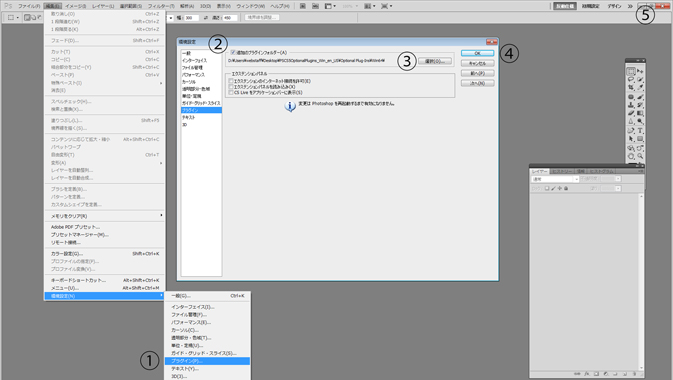673x380 pixels.
Task: Select the Rectangle shape tool
Action: [640, 139]
